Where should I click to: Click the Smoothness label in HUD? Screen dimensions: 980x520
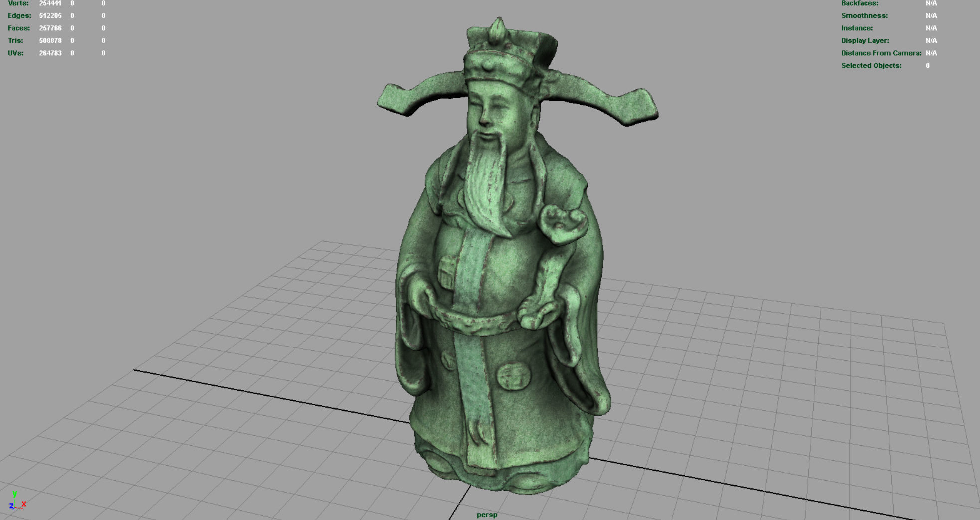click(x=864, y=16)
